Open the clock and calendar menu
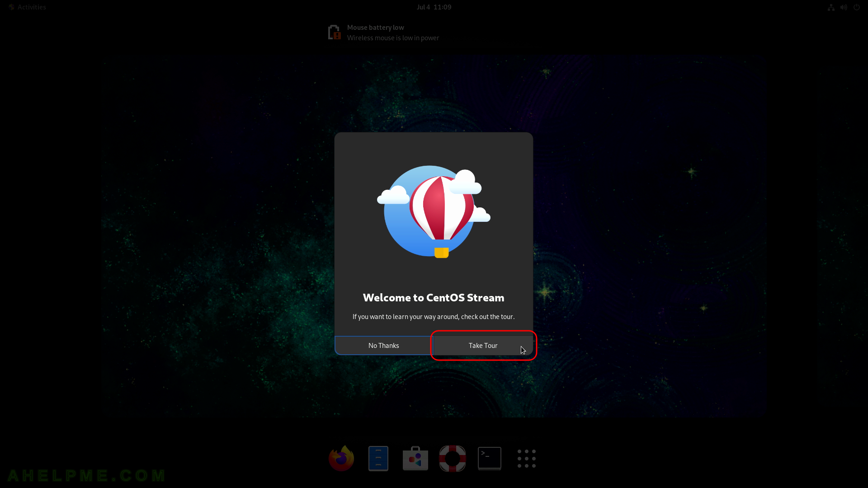This screenshot has height=488, width=868. 434,7
